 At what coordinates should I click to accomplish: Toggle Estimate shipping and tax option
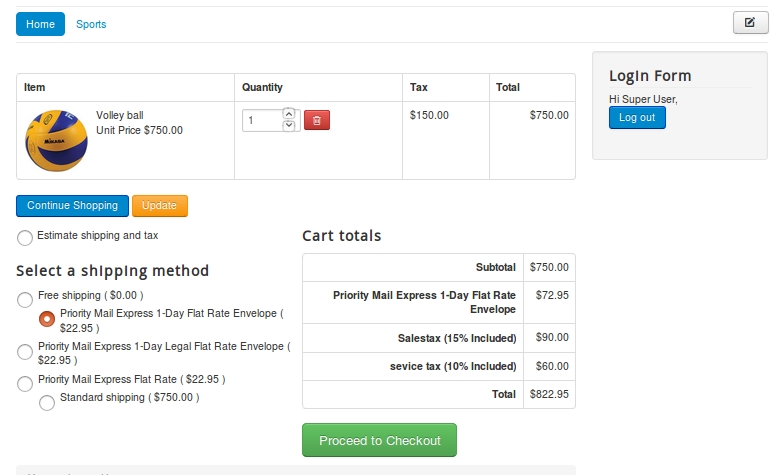pos(25,238)
